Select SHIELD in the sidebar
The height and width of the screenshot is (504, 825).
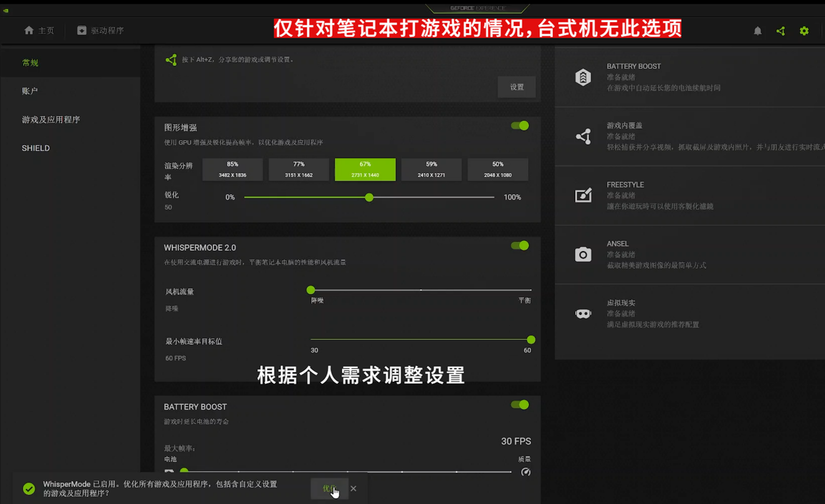click(x=36, y=148)
